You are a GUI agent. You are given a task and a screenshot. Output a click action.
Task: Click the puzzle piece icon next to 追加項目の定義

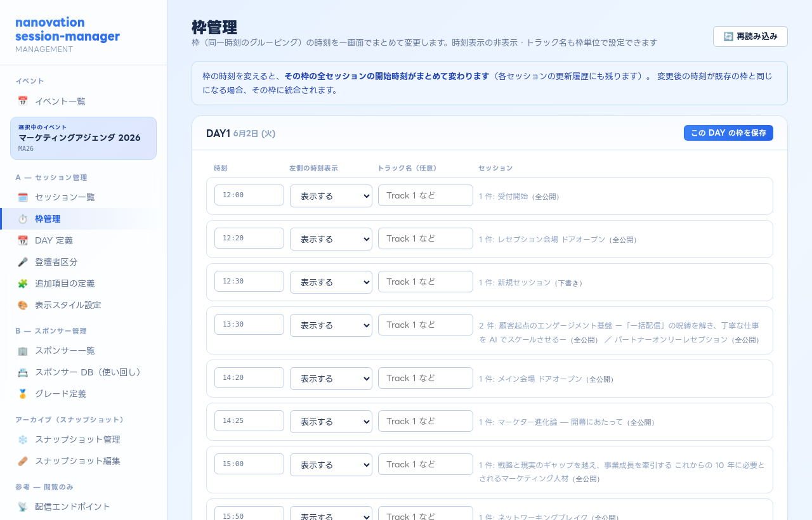[23, 283]
